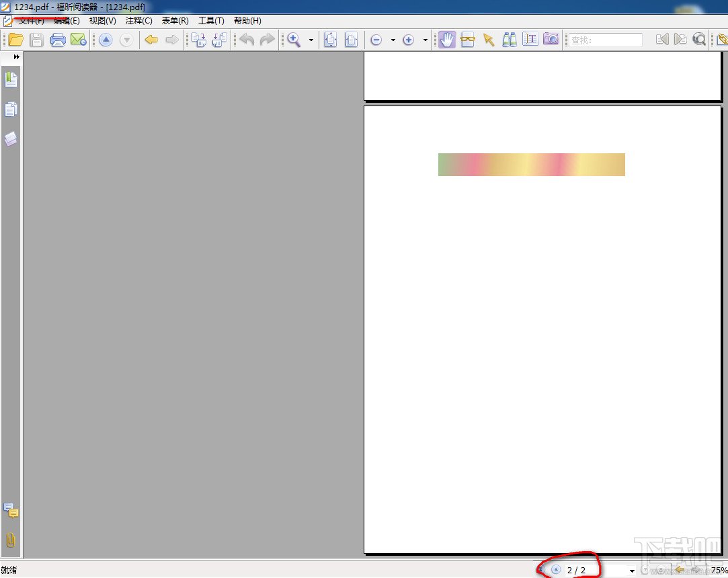
Task: Expand the zoom tool dropdown arrow
Action: click(311, 40)
